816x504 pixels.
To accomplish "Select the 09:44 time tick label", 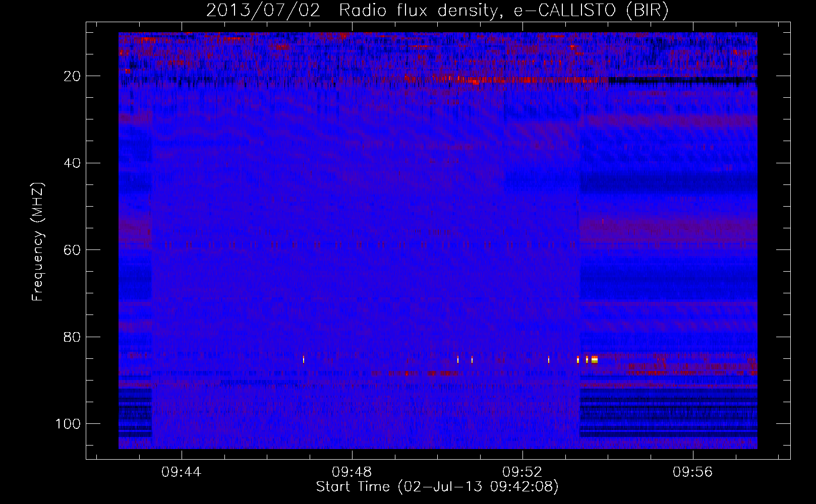I will pos(181,472).
